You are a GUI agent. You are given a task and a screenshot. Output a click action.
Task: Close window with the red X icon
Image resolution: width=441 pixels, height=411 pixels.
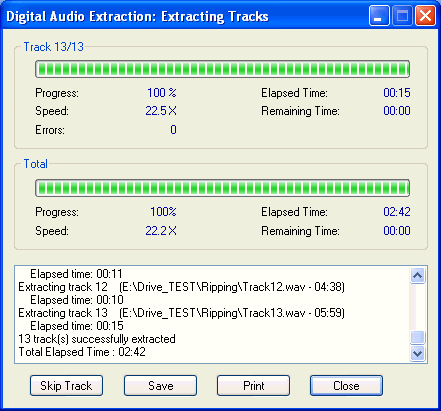pyautogui.click(x=425, y=16)
